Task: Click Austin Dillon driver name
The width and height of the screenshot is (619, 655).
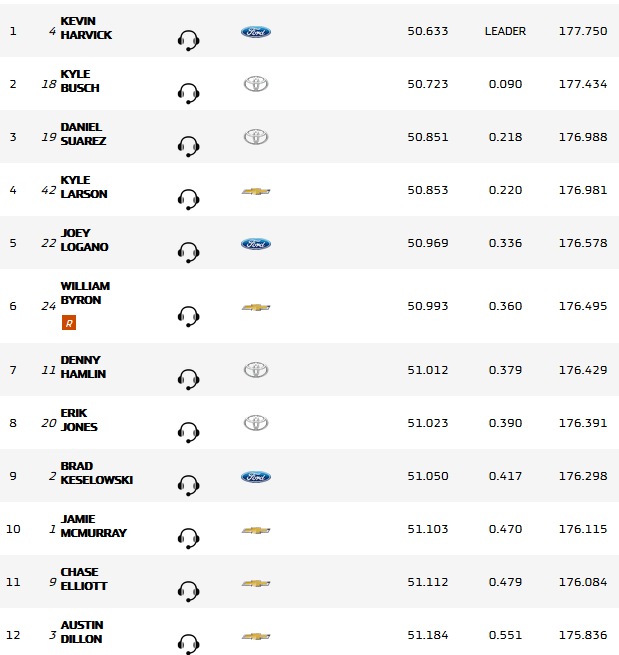Action: [82, 632]
